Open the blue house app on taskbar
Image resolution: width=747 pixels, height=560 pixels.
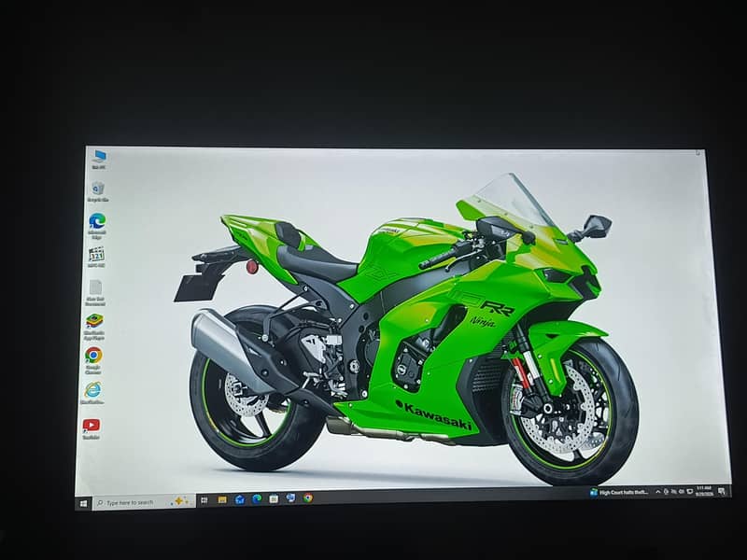pyautogui.click(x=240, y=499)
